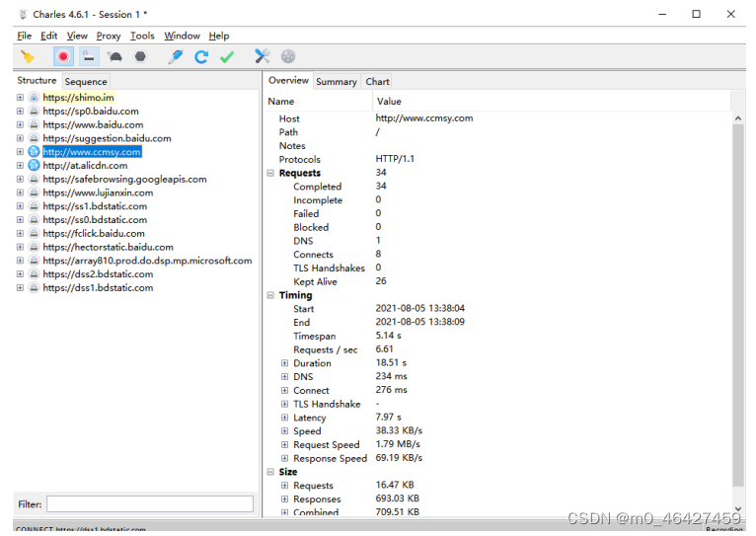Open the Proxy menu
The image size is (756, 536).
tap(109, 36)
